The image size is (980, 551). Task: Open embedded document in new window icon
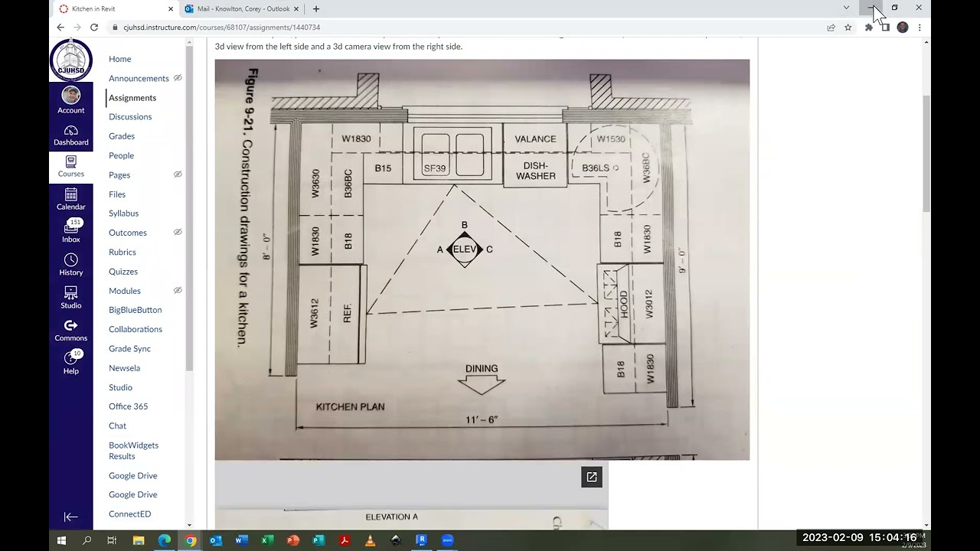tap(592, 478)
